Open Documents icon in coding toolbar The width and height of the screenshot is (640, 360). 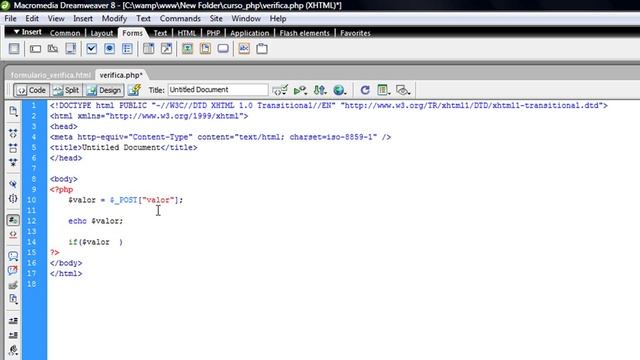13,111
